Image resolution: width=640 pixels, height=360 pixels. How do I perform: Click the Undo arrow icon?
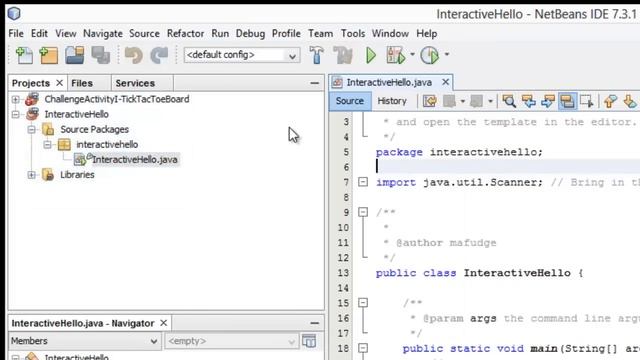(133, 55)
